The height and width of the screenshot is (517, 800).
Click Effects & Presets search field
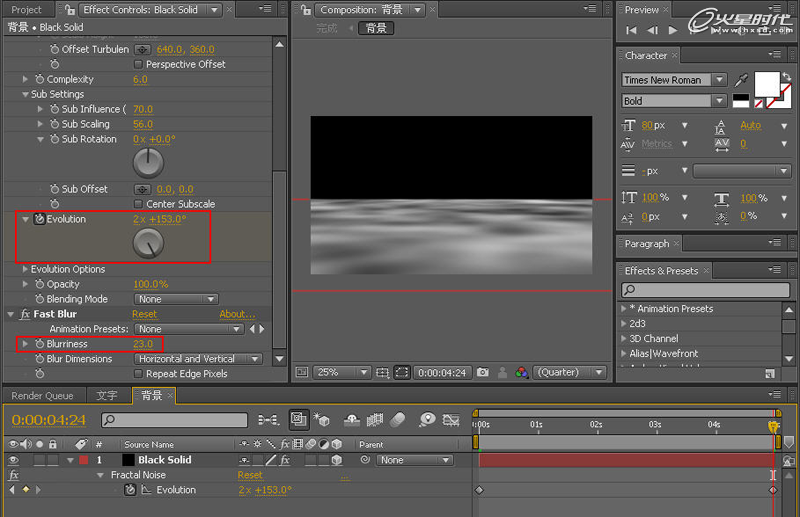click(706, 290)
